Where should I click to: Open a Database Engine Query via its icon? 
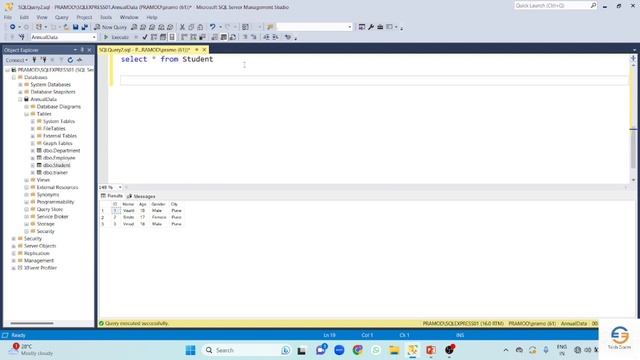pyautogui.click(x=134, y=27)
